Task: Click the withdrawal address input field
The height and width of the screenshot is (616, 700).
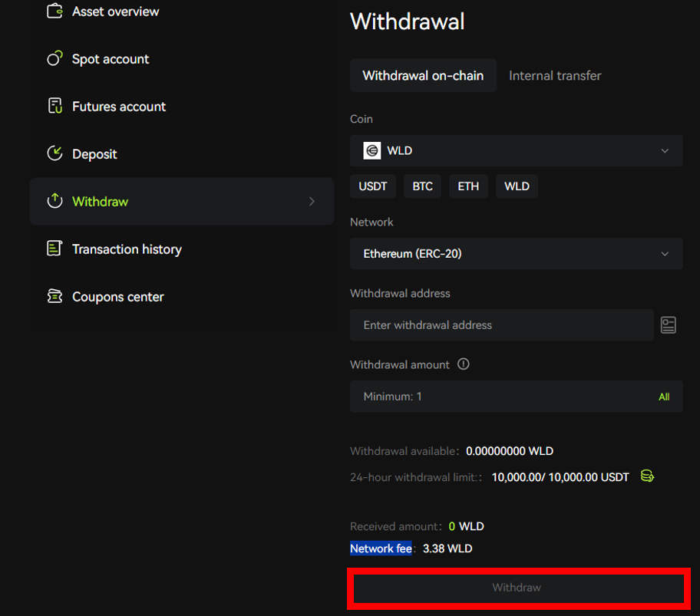Action: coord(502,324)
